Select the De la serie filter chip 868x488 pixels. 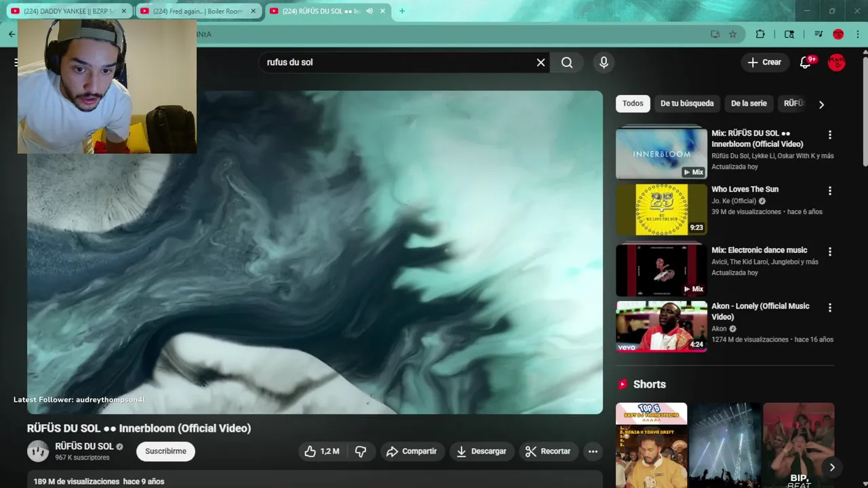pyautogui.click(x=749, y=104)
